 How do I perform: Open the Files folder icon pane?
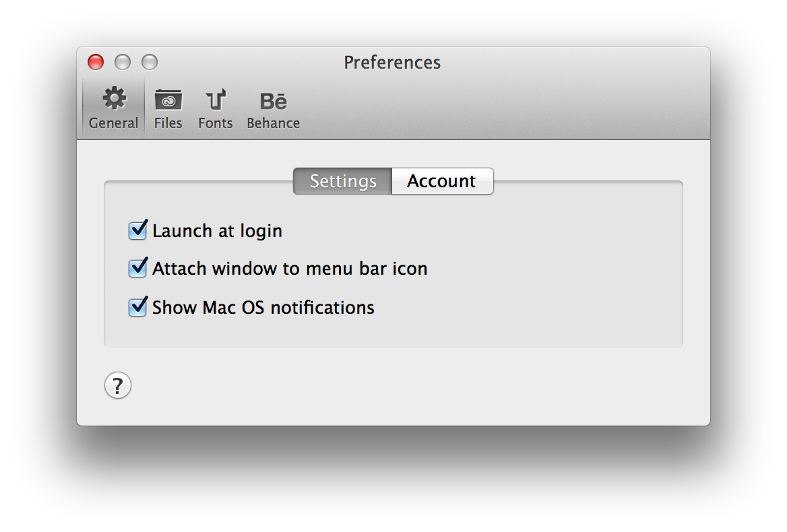[168, 99]
